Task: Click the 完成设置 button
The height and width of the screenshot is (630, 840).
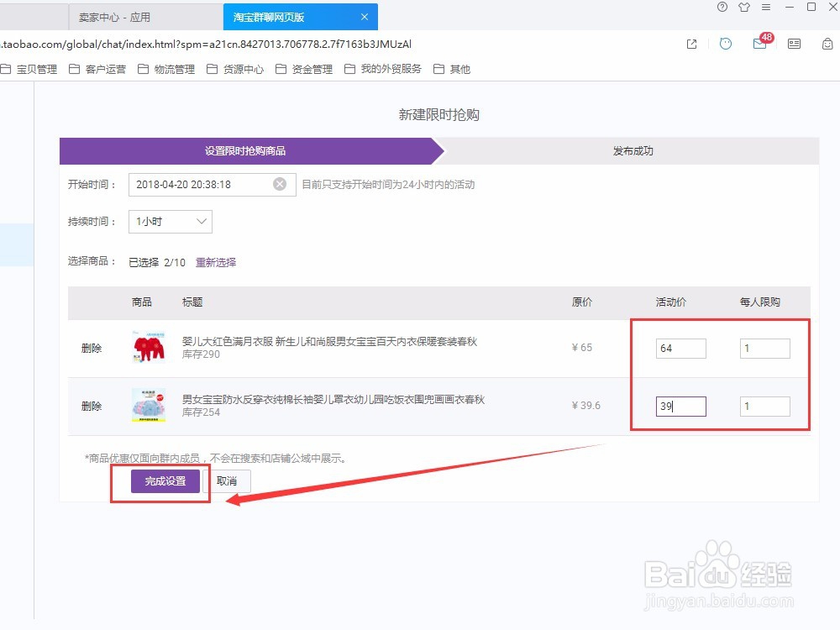Action: coord(165,481)
